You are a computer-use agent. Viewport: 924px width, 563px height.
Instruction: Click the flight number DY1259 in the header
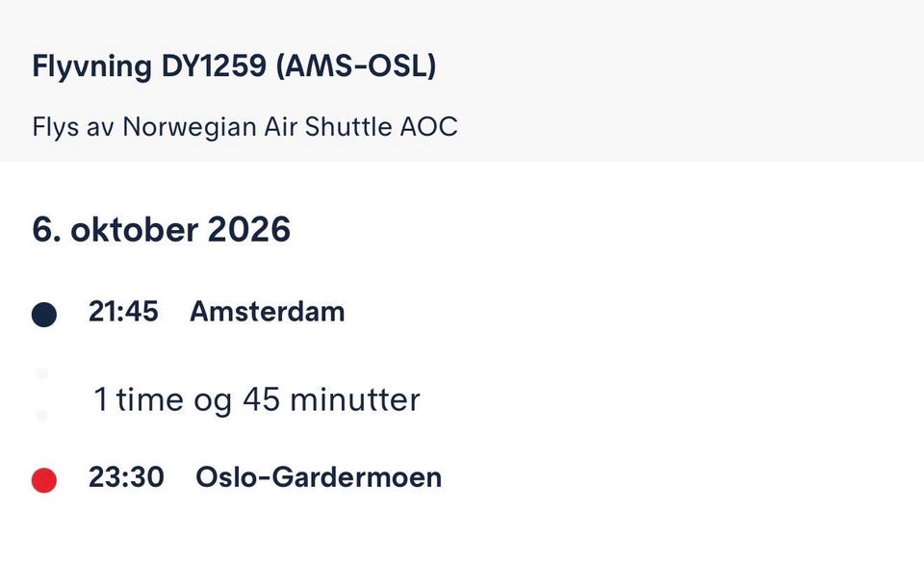(214, 65)
